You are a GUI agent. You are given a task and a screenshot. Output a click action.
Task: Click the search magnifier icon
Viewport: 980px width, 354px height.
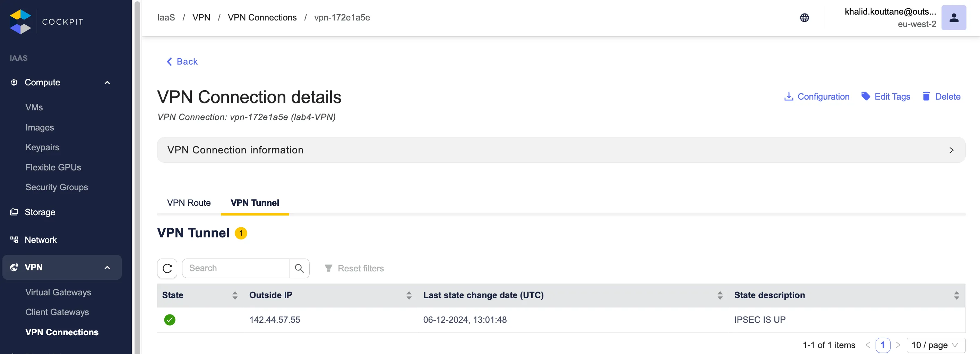pyautogui.click(x=299, y=268)
